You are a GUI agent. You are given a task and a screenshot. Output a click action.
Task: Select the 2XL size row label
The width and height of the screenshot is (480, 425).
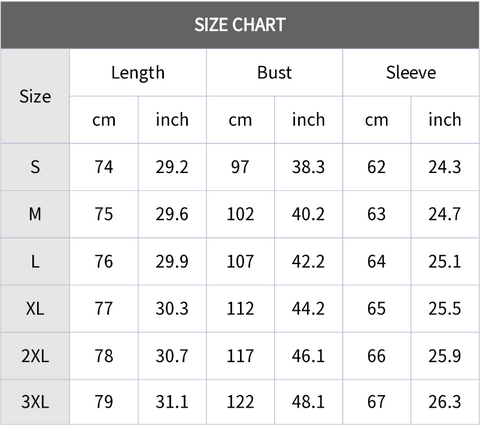click(35, 356)
